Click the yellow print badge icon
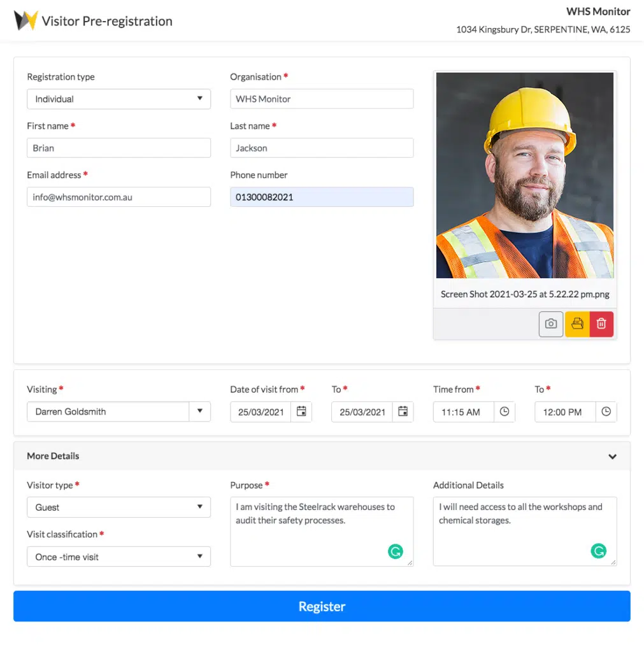This screenshot has width=644, height=652. click(x=577, y=324)
